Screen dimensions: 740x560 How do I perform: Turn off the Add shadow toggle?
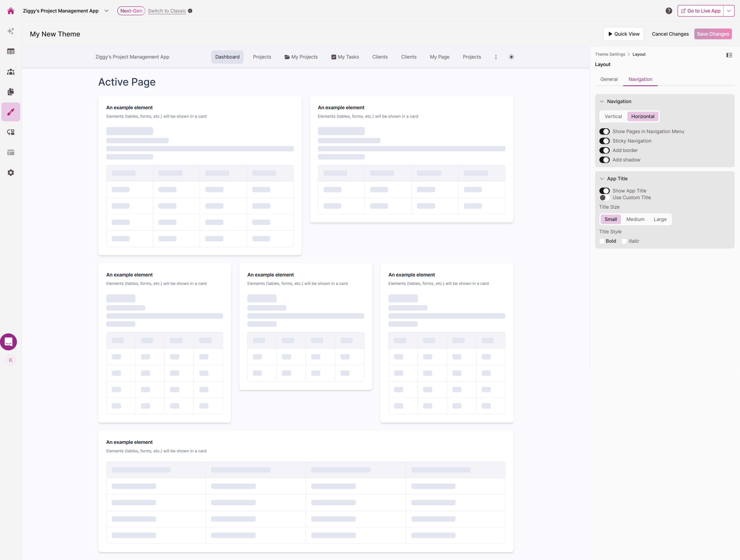click(604, 160)
